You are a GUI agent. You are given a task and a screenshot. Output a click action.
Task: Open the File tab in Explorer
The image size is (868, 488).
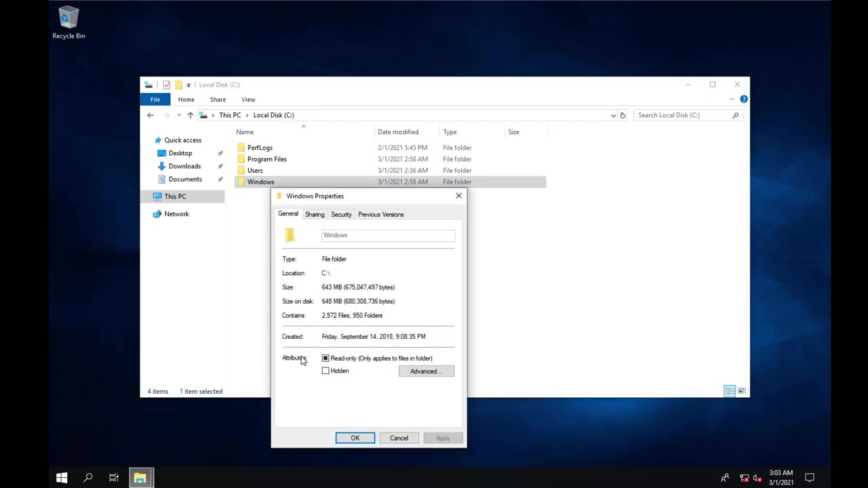pos(155,100)
